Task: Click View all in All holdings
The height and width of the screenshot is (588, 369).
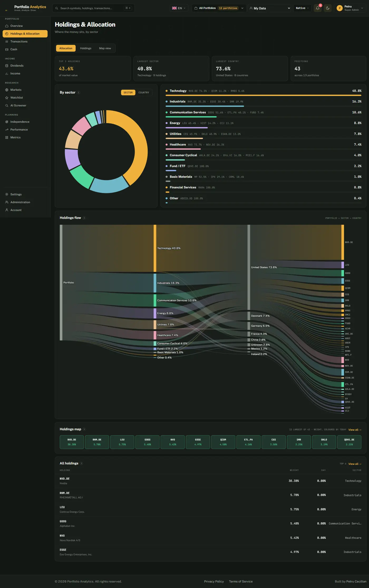Action: pyautogui.click(x=355, y=464)
